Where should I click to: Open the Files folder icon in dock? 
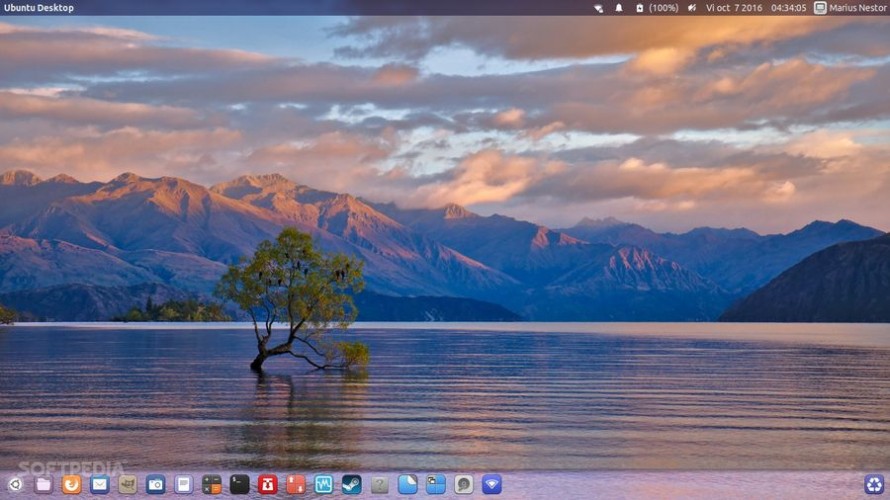point(43,485)
